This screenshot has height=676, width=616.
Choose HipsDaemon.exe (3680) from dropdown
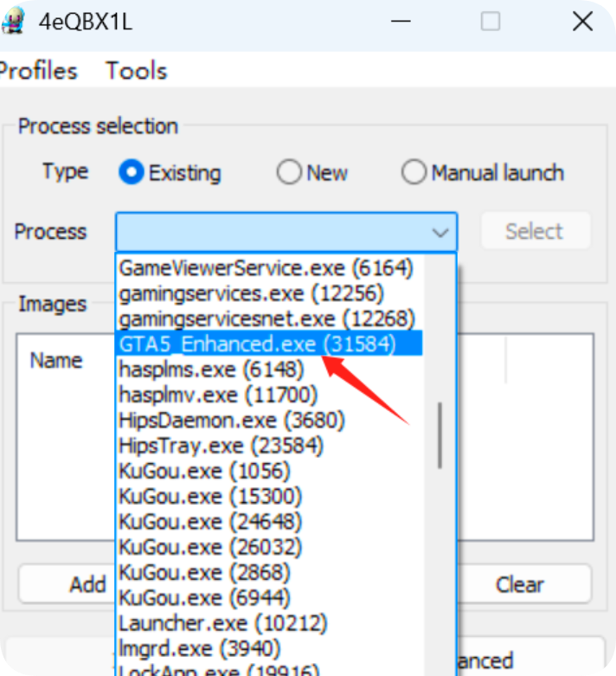coord(232,421)
